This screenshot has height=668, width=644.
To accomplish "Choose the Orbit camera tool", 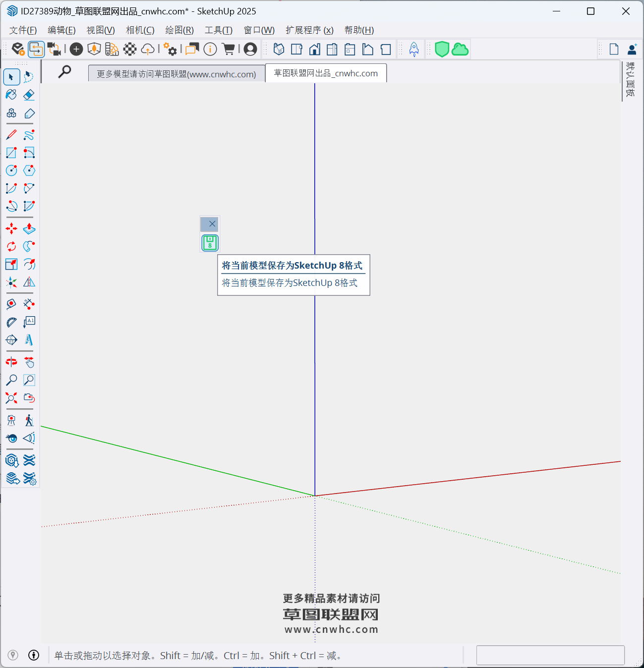I will point(11,362).
